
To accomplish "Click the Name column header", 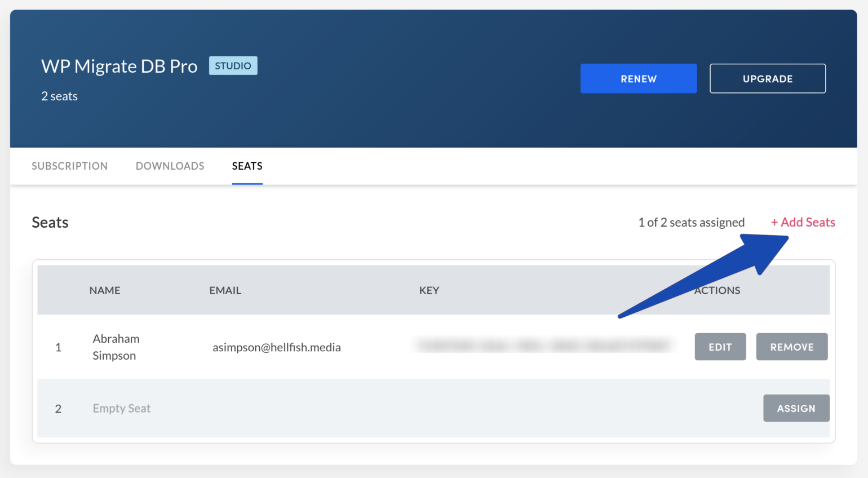I will pyautogui.click(x=105, y=290).
